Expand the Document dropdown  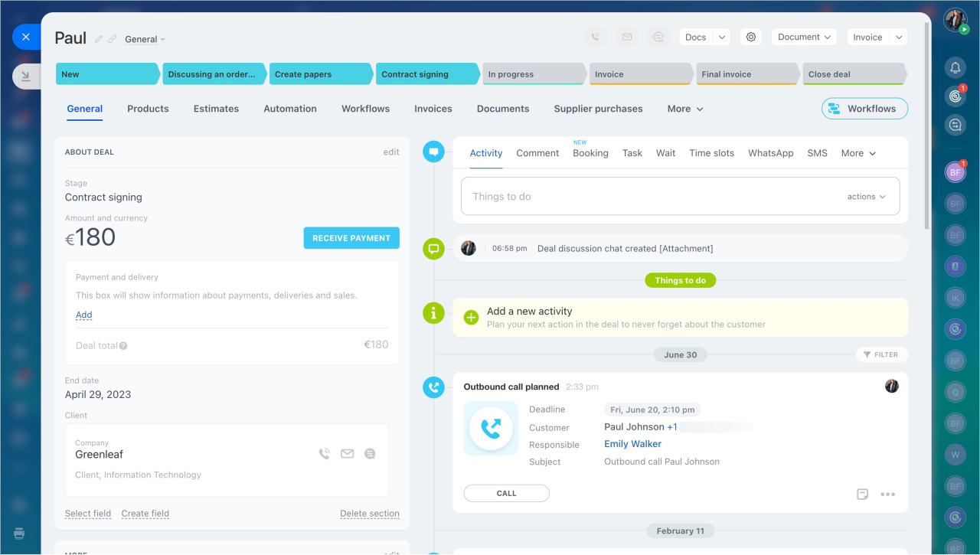[804, 37]
